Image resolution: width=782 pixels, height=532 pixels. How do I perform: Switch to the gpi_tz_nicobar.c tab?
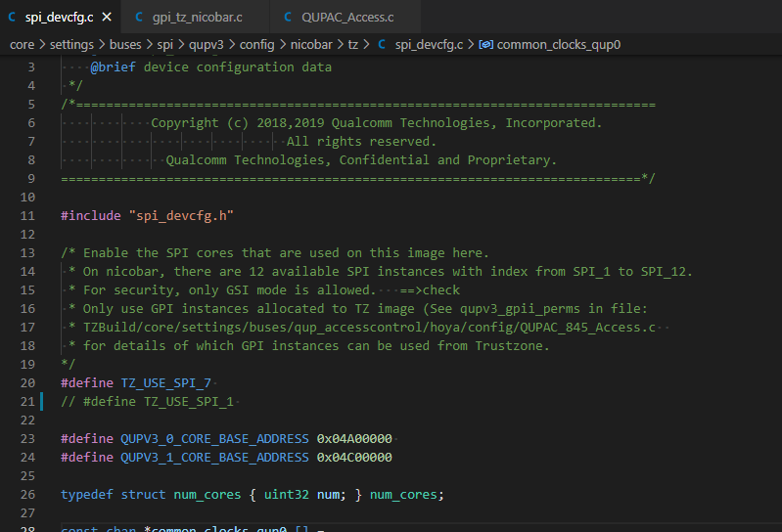pos(197,18)
